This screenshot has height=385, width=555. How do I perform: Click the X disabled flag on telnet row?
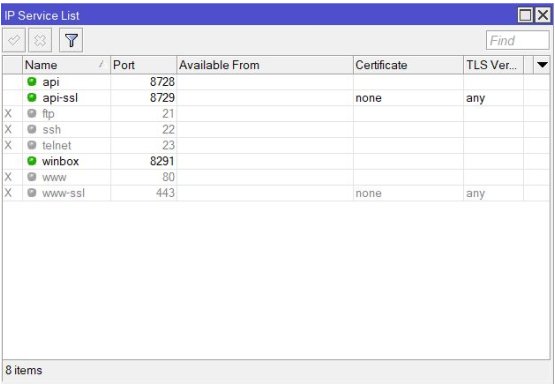8,145
